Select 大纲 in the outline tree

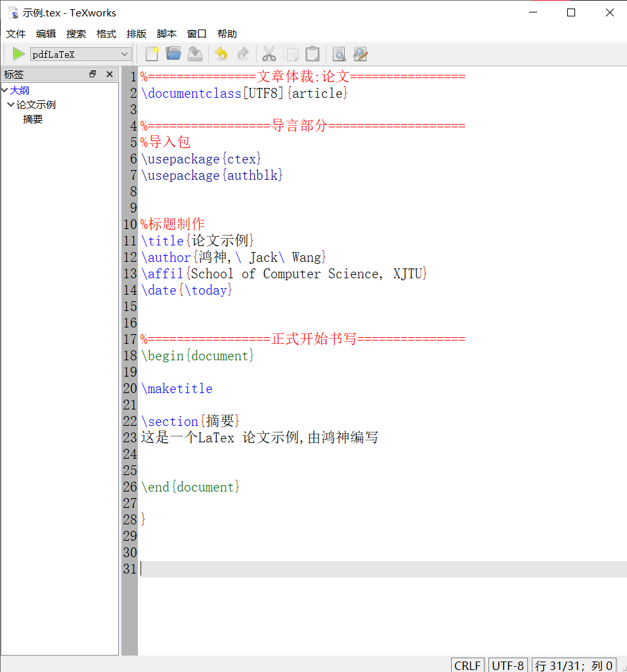click(x=20, y=91)
